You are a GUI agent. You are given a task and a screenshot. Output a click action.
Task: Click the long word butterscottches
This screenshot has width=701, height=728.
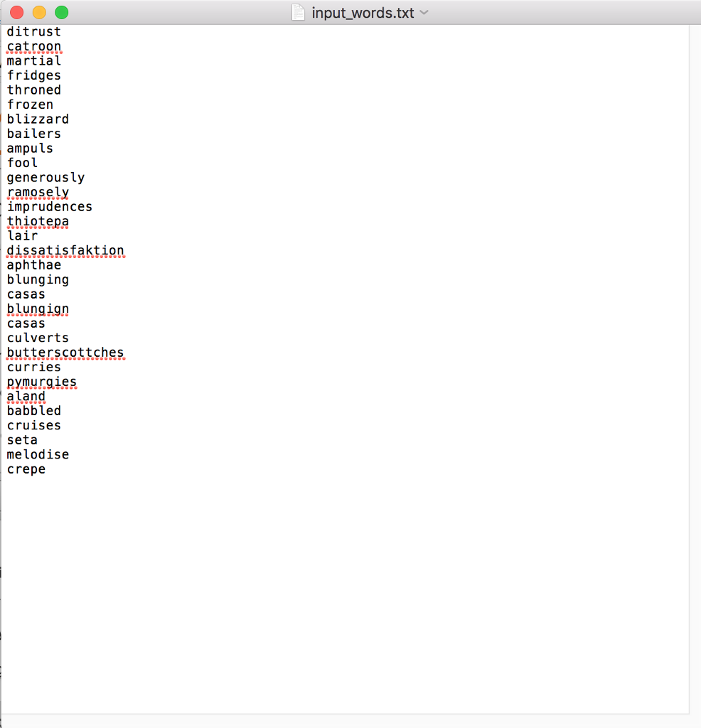point(65,353)
